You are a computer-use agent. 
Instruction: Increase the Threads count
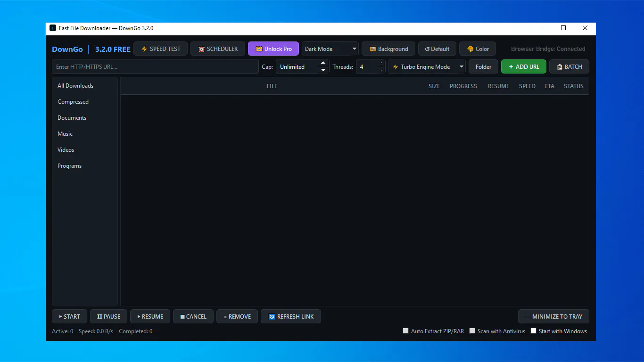tap(381, 64)
